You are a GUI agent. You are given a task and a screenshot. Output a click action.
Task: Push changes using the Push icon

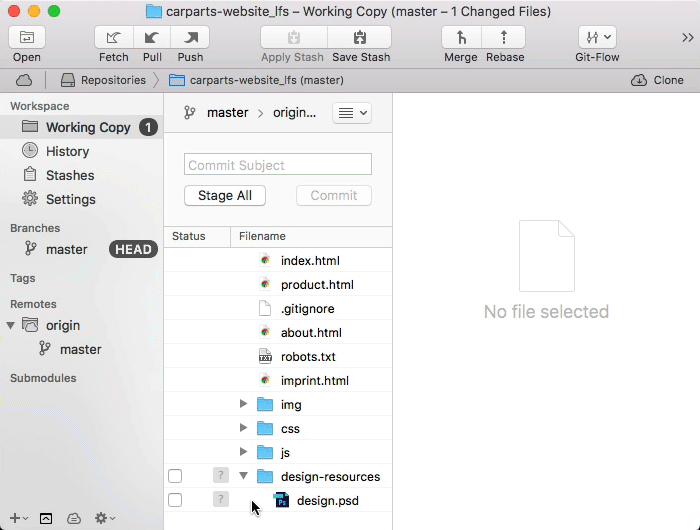tap(190, 38)
